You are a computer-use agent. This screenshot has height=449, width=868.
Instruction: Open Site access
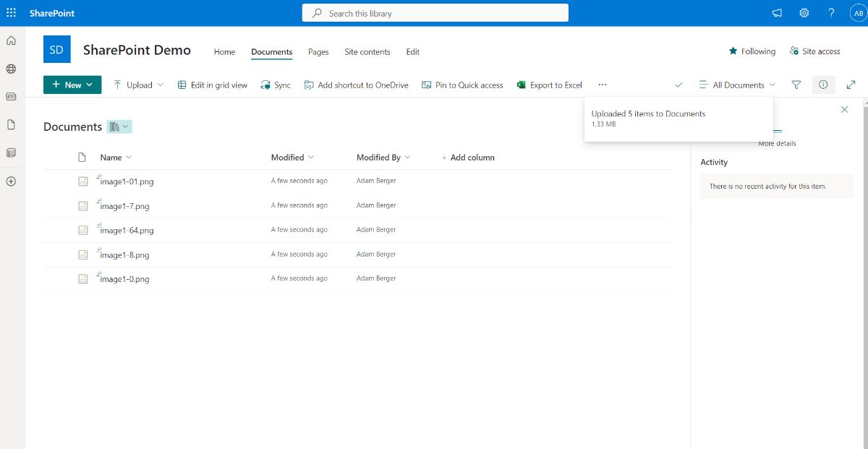[x=814, y=51]
